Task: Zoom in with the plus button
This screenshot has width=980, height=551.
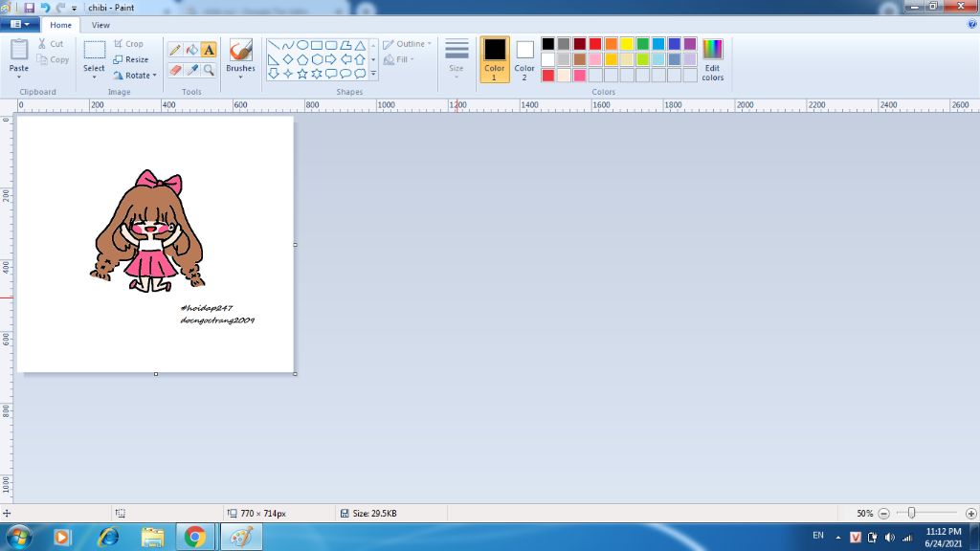Action: pyautogui.click(x=970, y=514)
